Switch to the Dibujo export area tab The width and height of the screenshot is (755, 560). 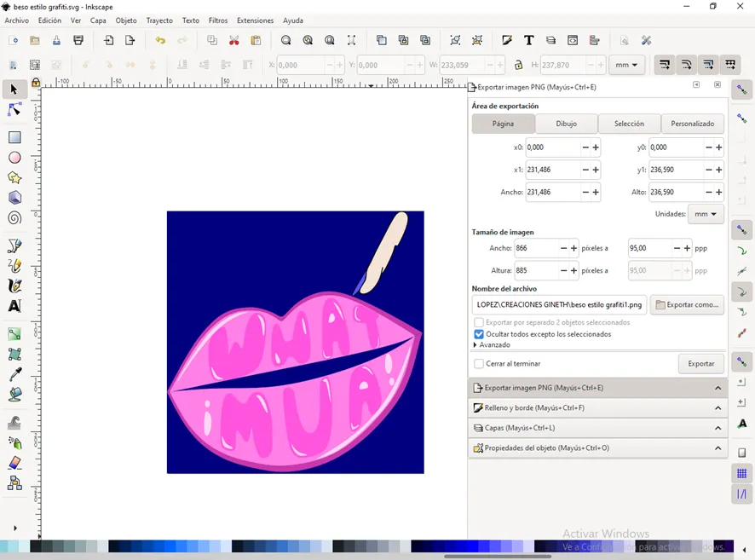point(566,124)
